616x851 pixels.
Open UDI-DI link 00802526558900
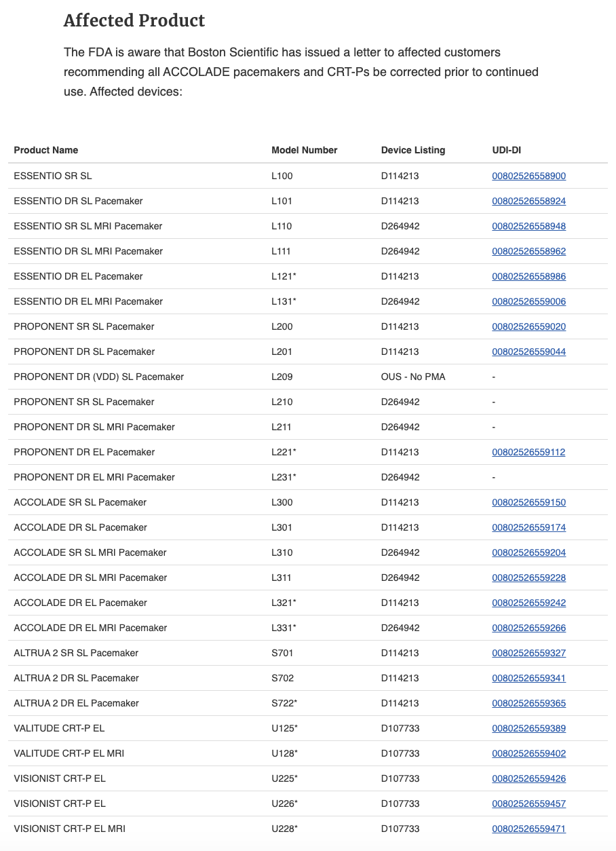528,176
